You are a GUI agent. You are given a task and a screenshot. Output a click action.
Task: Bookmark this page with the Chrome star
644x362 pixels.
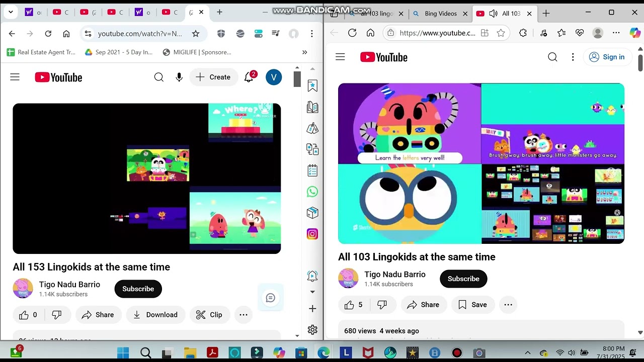coord(196,34)
